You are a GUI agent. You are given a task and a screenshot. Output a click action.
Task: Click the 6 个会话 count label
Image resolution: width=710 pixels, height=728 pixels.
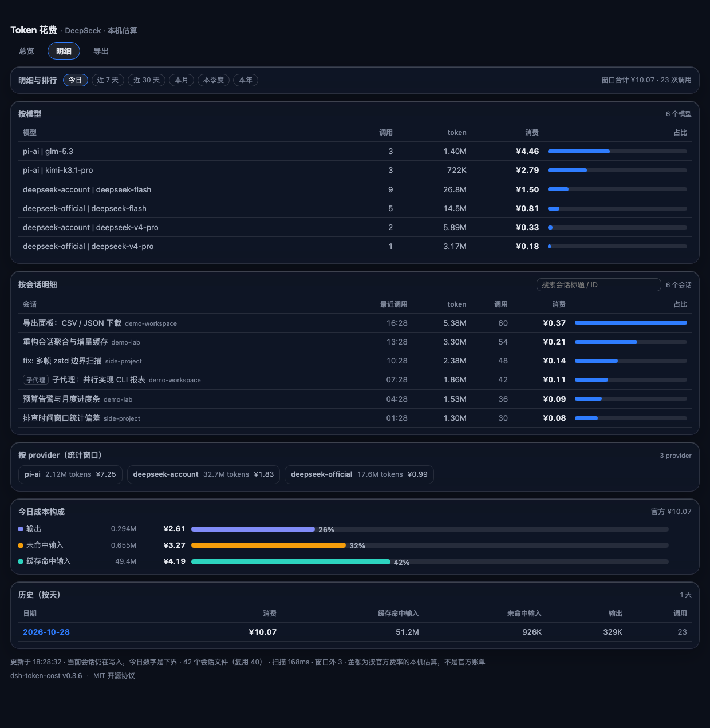click(x=679, y=285)
